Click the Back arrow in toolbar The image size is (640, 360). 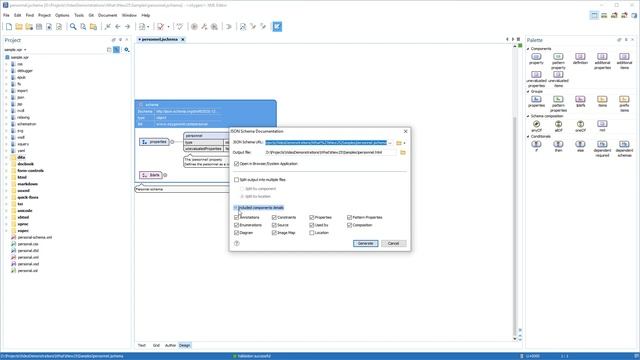click(118, 27)
